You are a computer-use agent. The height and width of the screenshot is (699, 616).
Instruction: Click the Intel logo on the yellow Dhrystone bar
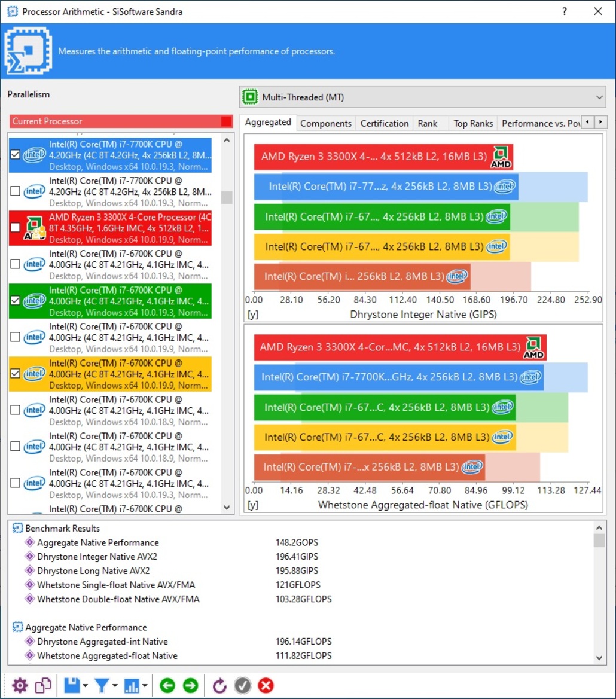[496, 246]
